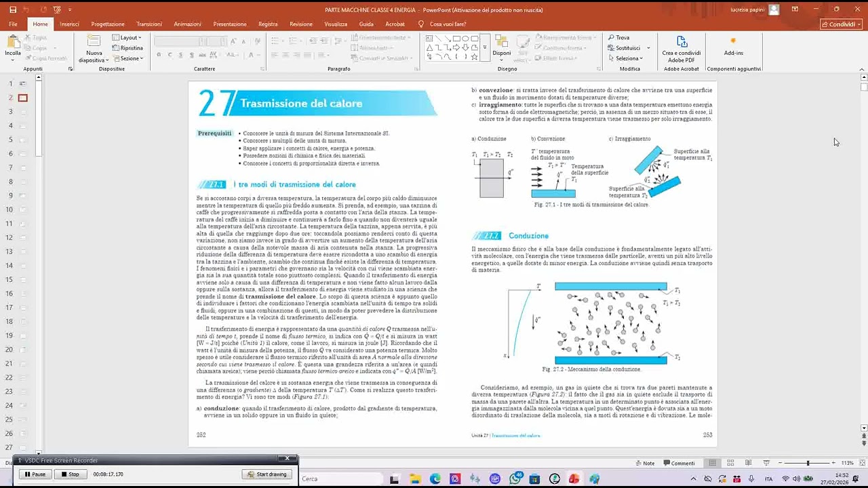Screen dimensions: 868x488
Task: Open the Acrobat ribbon tab
Action: click(x=395, y=24)
